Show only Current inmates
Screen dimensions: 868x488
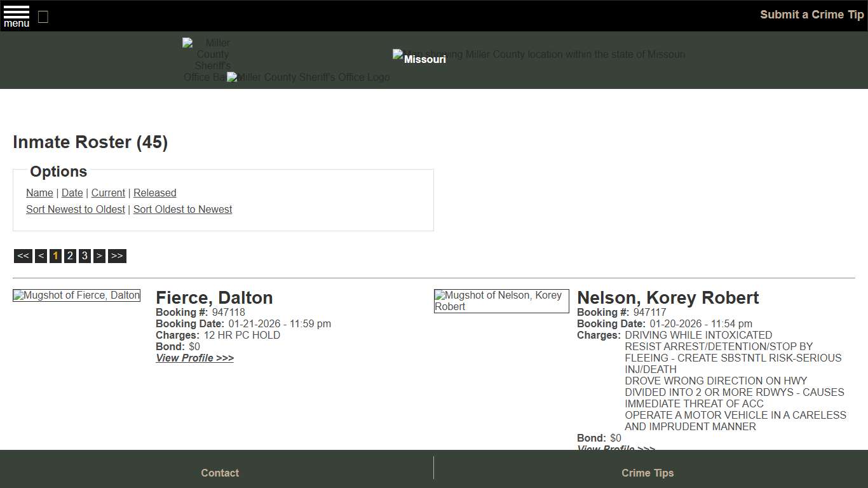click(x=108, y=193)
